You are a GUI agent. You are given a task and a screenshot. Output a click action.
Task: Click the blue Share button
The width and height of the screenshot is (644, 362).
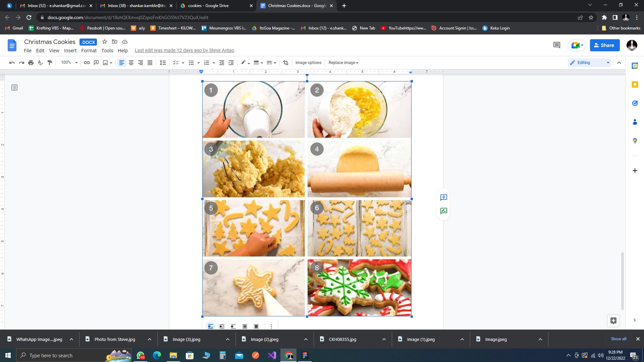click(x=604, y=45)
